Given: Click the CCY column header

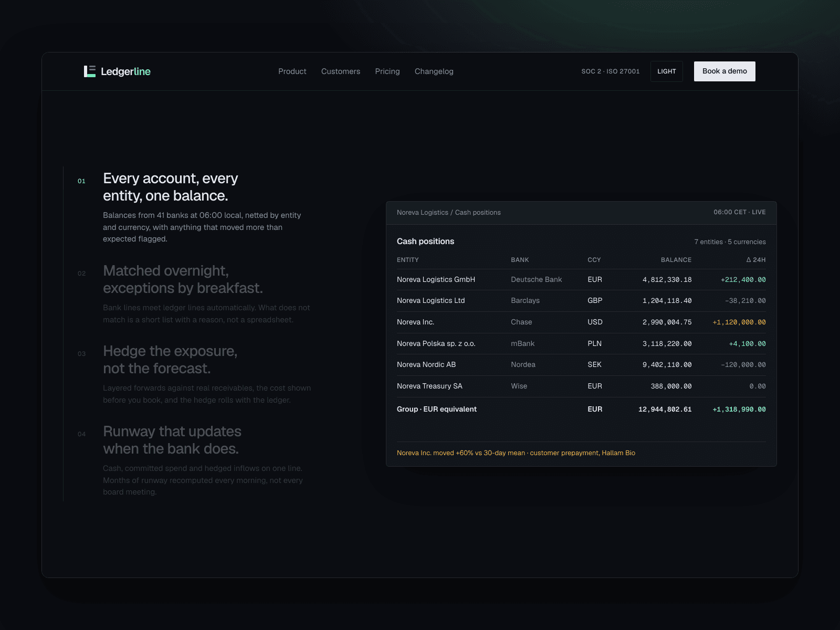Looking at the screenshot, I should 594,260.
